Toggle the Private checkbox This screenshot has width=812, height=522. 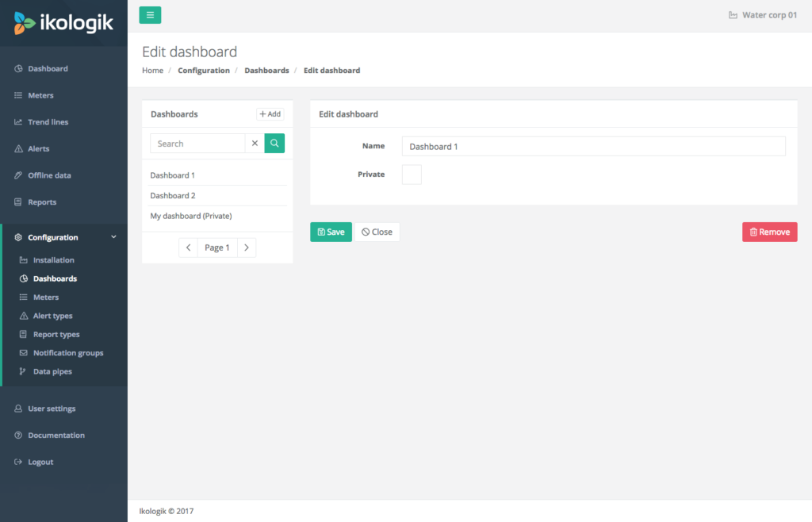coord(412,175)
